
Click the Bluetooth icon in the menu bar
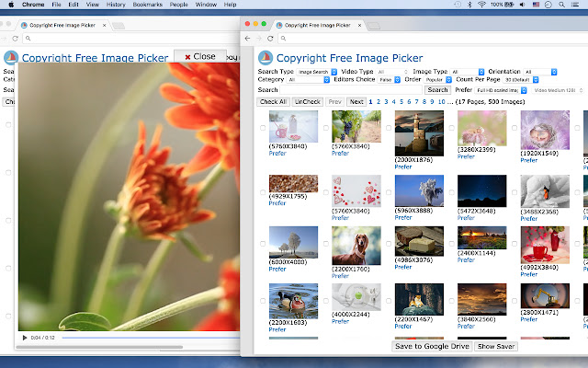(x=469, y=5)
